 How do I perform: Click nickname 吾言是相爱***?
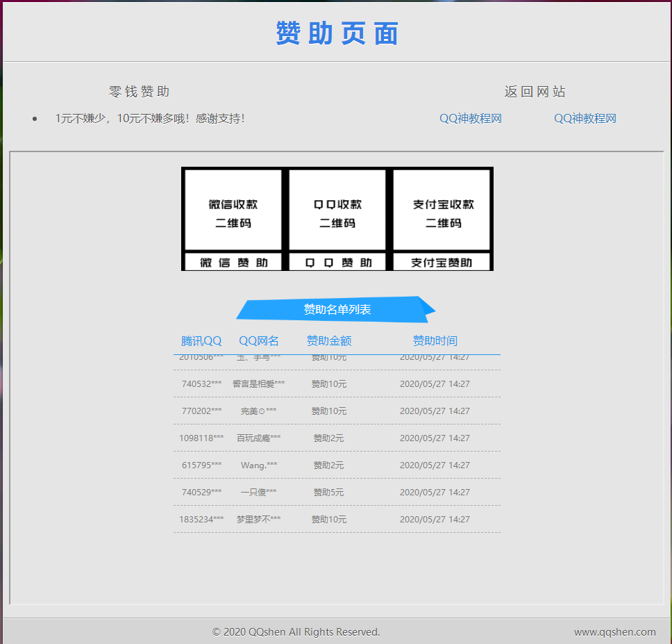(x=259, y=383)
